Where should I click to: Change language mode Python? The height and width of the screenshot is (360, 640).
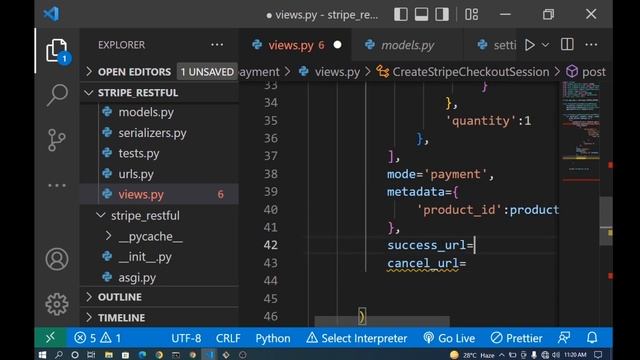pos(273,338)
